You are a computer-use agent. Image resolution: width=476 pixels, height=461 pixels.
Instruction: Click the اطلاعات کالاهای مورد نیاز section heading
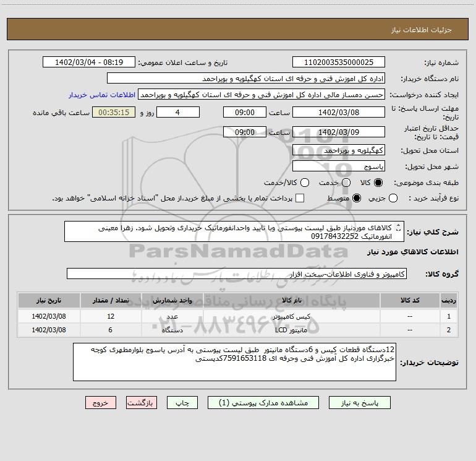[413, 252]
